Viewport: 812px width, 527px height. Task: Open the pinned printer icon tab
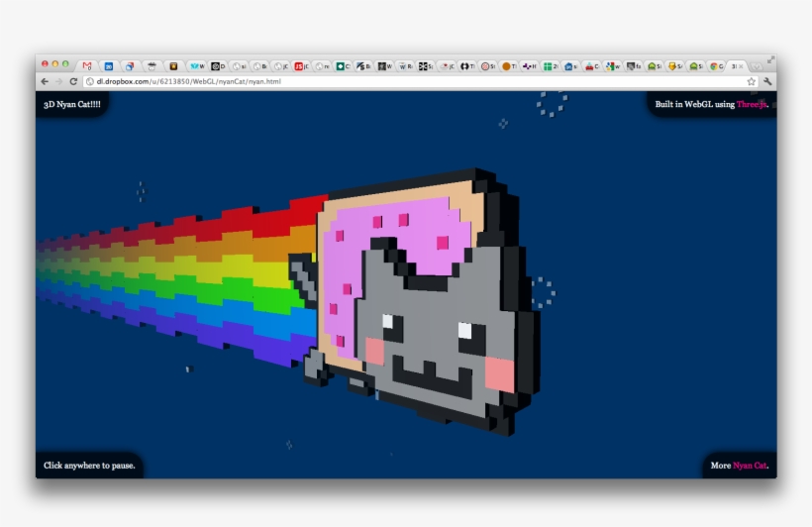152,66
